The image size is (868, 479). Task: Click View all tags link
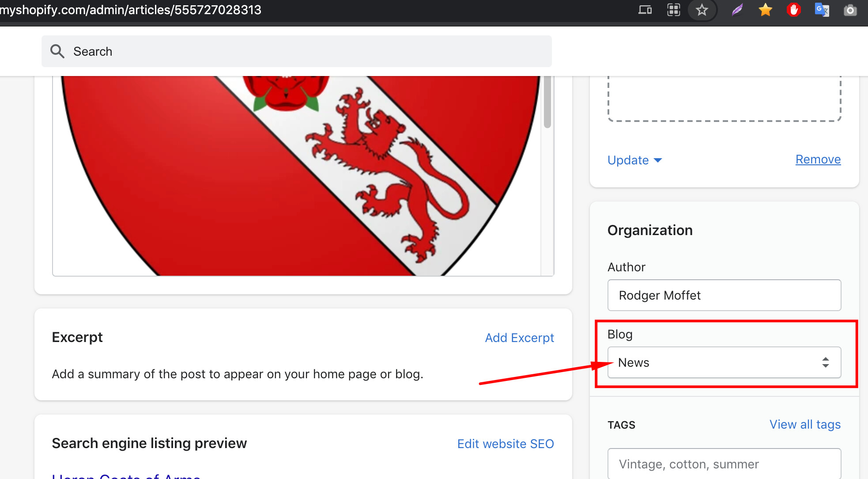(x=805, y=424)
